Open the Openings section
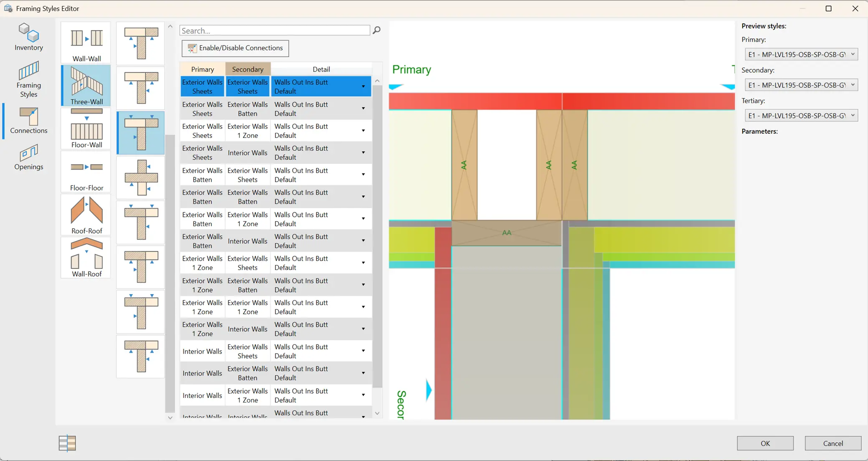Screen dimensions: 868x461 pos(28,157)
